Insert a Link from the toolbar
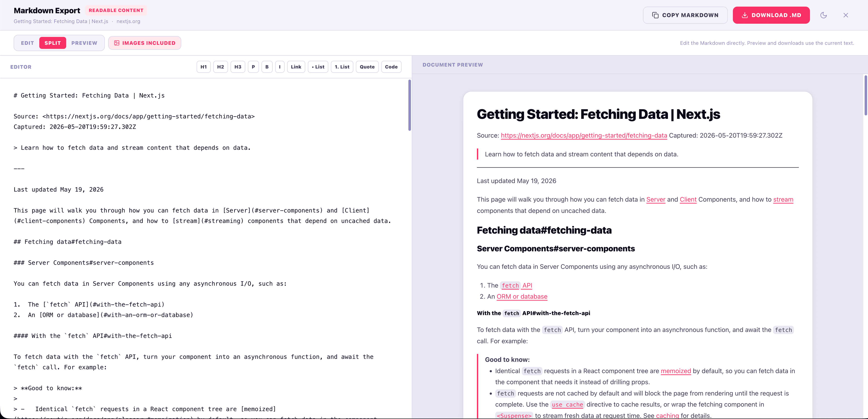Viewport: 868px width, 419px height. coord(296,67)
